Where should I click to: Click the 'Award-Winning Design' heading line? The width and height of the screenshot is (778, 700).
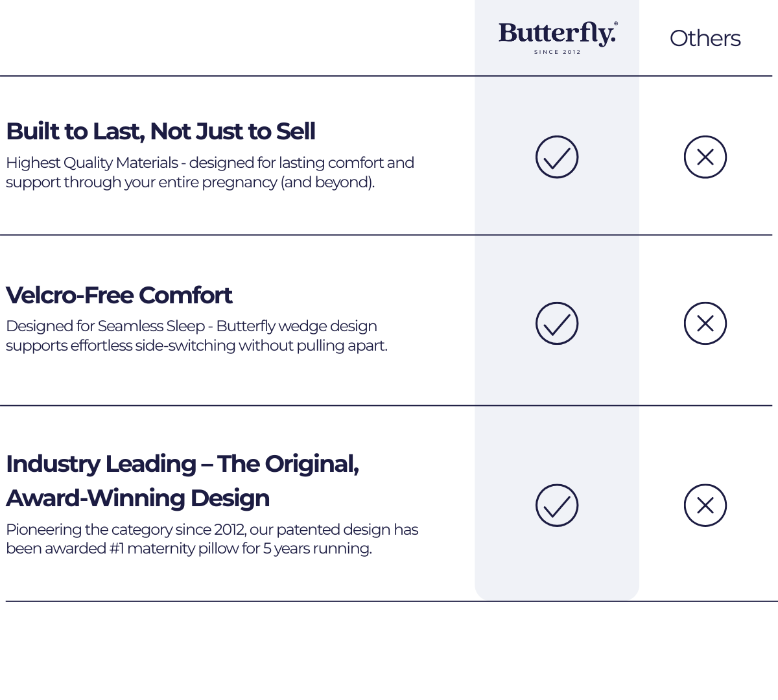tap(138, 498)
